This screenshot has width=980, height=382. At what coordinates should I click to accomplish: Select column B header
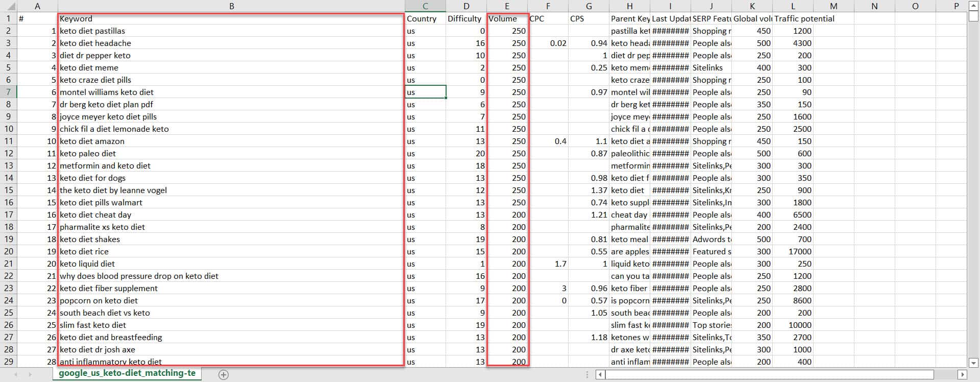[231, 6]
